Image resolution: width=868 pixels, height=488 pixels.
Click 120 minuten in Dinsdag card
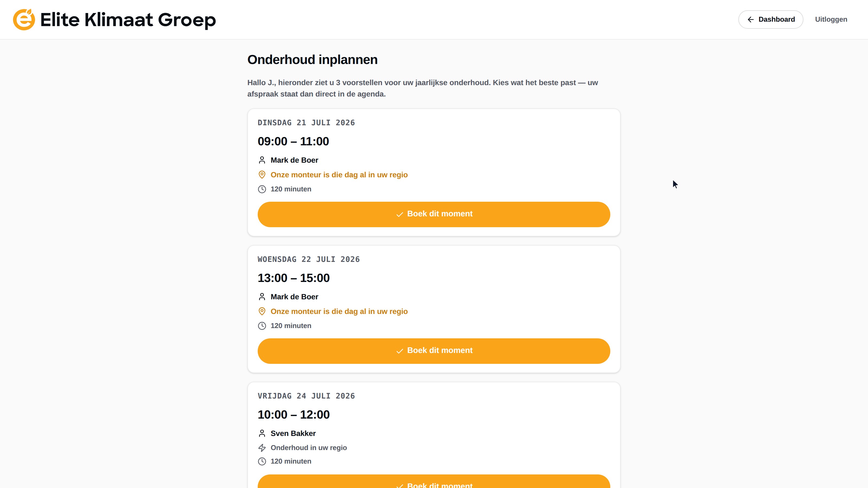(x=291, y=189)
